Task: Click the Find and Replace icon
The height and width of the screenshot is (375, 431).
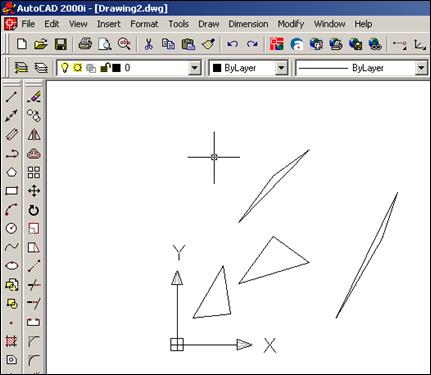Action: [x=124, y=44]
